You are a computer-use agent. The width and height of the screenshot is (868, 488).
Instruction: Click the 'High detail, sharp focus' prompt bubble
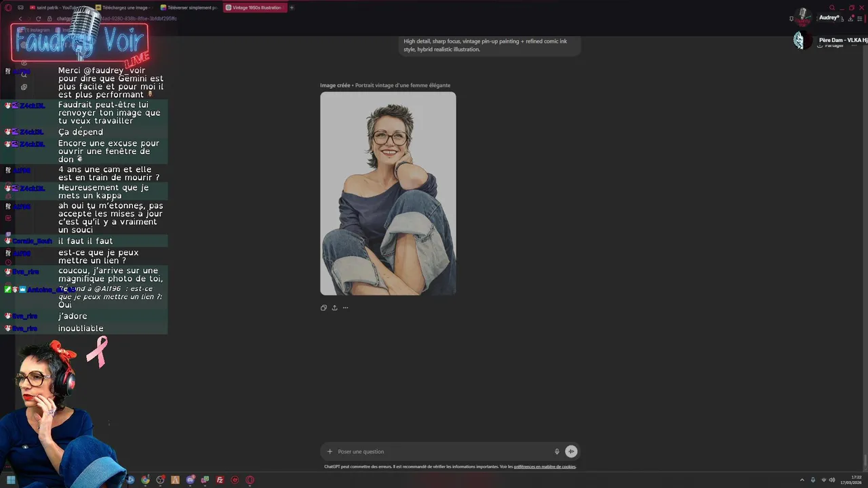tap(489, 45)
